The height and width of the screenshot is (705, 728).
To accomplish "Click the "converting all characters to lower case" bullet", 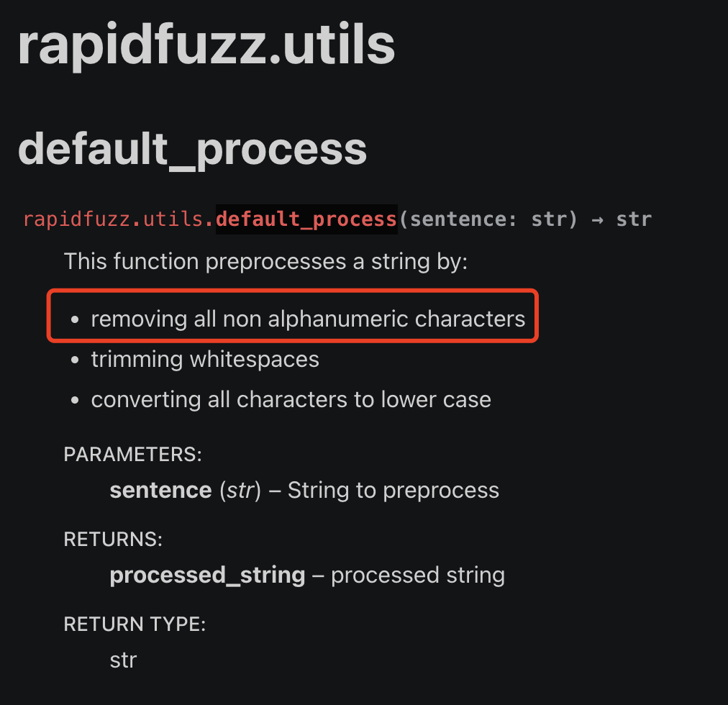I will click(x=291, y=399).
